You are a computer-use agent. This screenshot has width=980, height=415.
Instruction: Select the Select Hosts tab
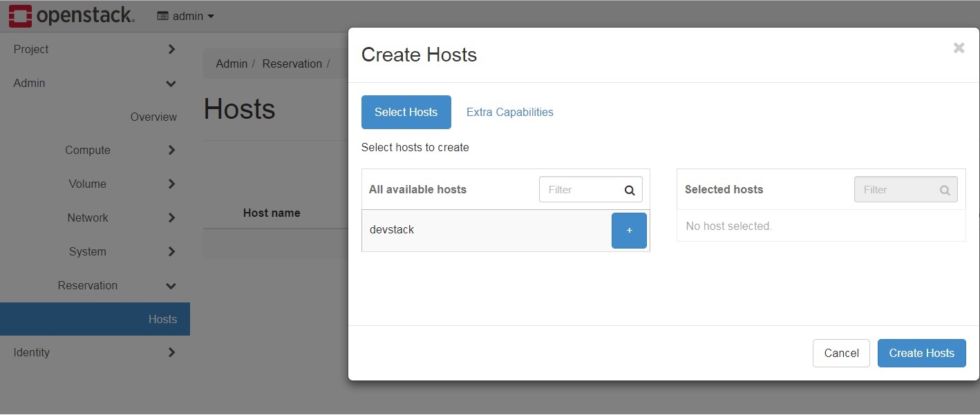click(x=406, y=112)
